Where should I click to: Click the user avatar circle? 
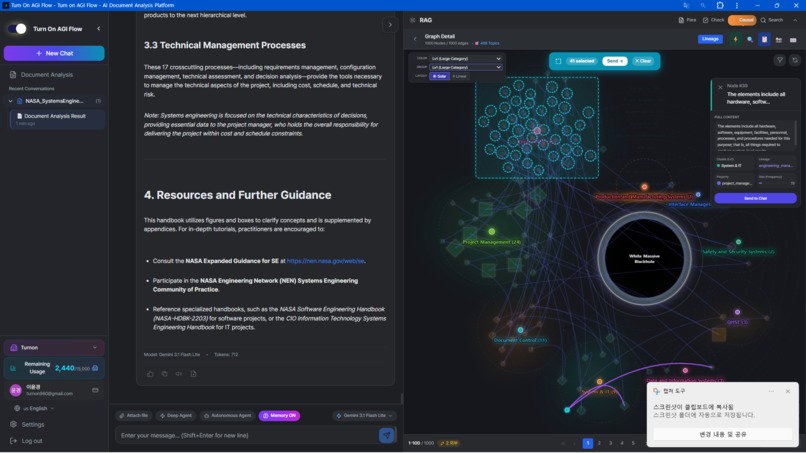[15, 390]
